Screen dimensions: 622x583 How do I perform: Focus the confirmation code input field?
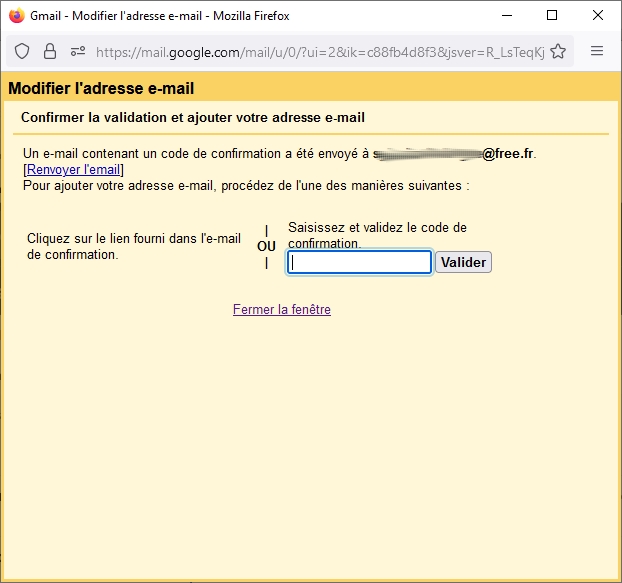pyautogui.click(x=359, y=262)
